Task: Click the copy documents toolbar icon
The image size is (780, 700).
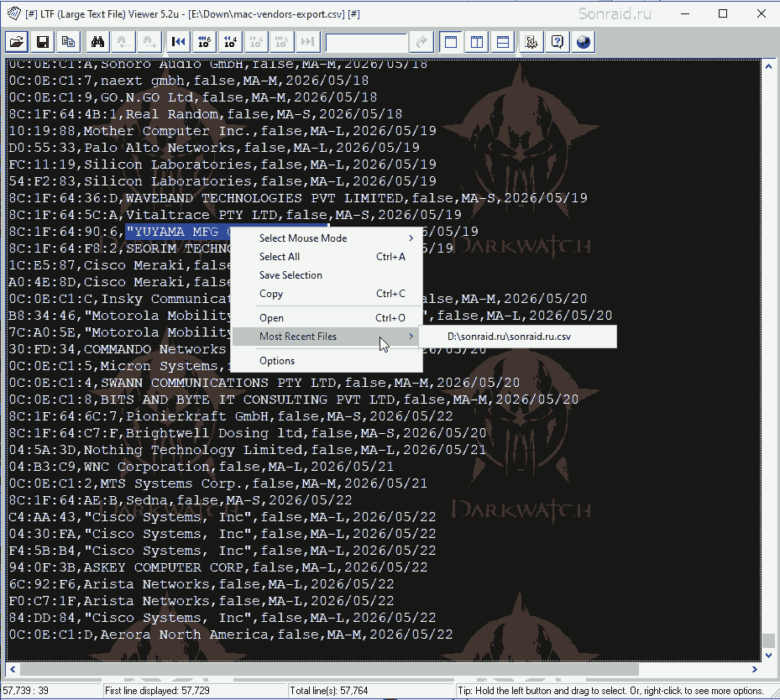Action: [x=69, y=42]
